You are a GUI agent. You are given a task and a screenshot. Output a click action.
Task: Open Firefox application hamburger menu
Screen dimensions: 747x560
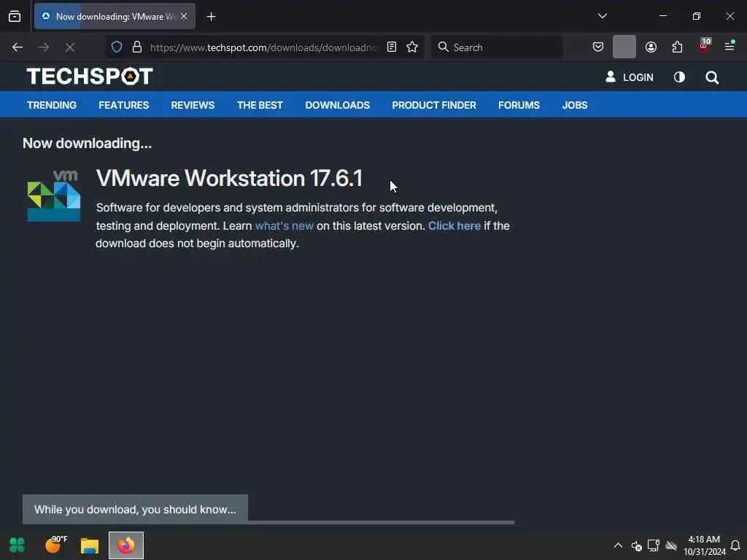click(x=729, y=46)
